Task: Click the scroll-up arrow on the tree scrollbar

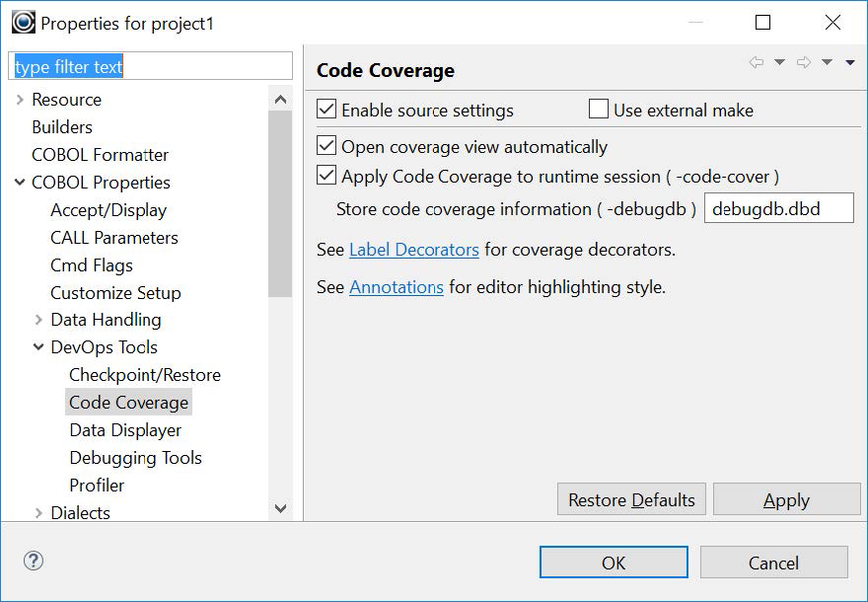Action: [x=281, y=98]
